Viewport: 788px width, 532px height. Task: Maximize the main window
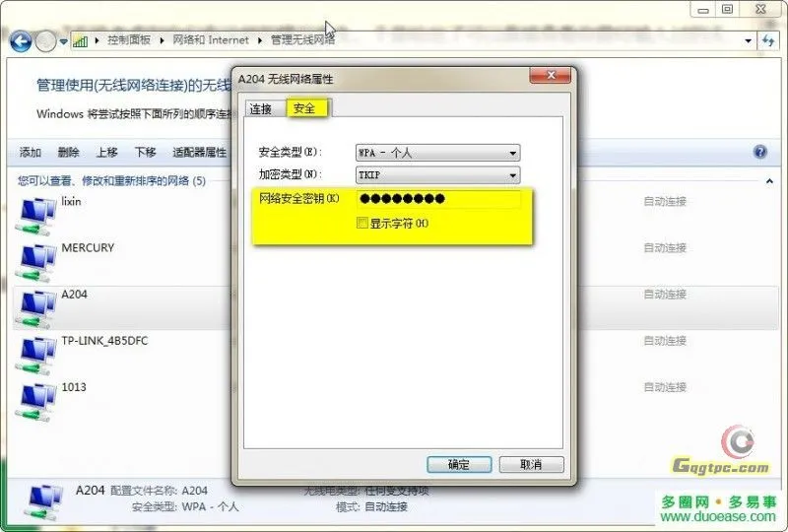tap(727, 9)
